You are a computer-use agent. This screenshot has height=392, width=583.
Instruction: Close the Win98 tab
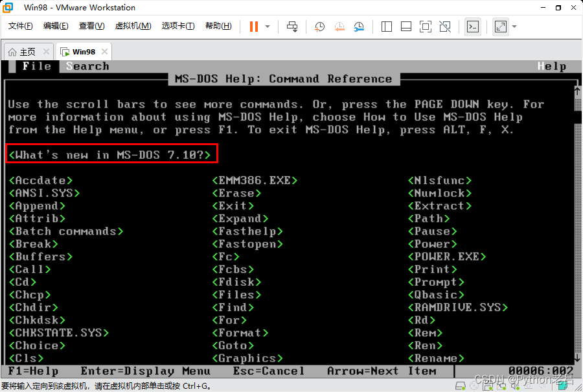(105, 51)
